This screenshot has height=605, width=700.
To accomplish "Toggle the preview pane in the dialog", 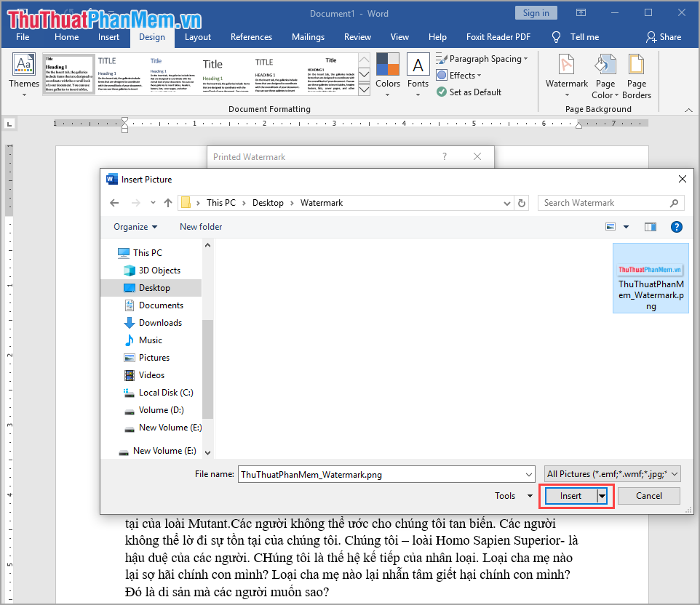I will click(650, 226).
